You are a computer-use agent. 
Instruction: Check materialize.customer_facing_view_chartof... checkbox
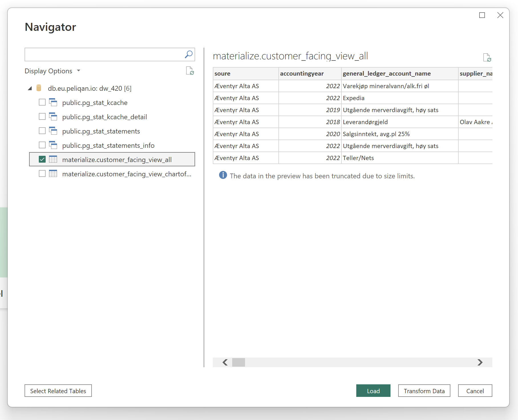coord(42,173)
